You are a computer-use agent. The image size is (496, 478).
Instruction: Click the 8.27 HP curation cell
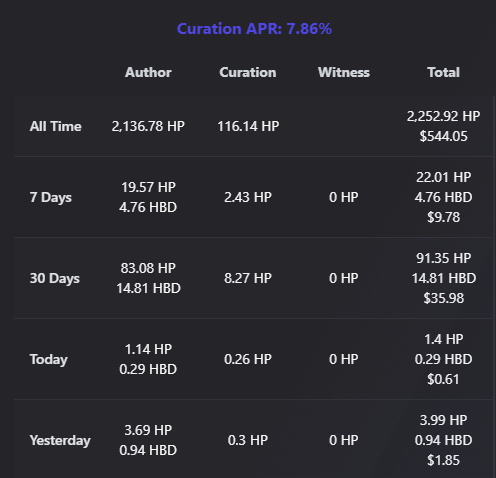click(248, 278)
